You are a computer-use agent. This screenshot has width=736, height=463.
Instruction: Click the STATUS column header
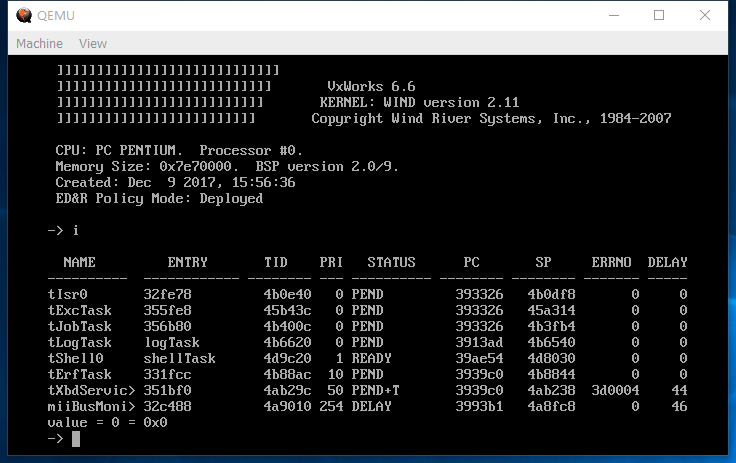tap(391, 262)
